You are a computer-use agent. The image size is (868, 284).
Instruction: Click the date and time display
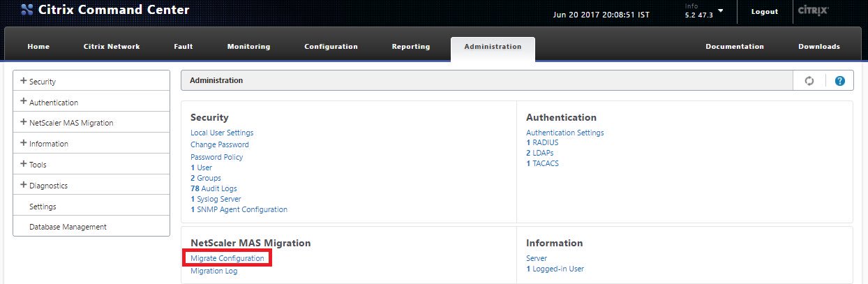(601, 13)
